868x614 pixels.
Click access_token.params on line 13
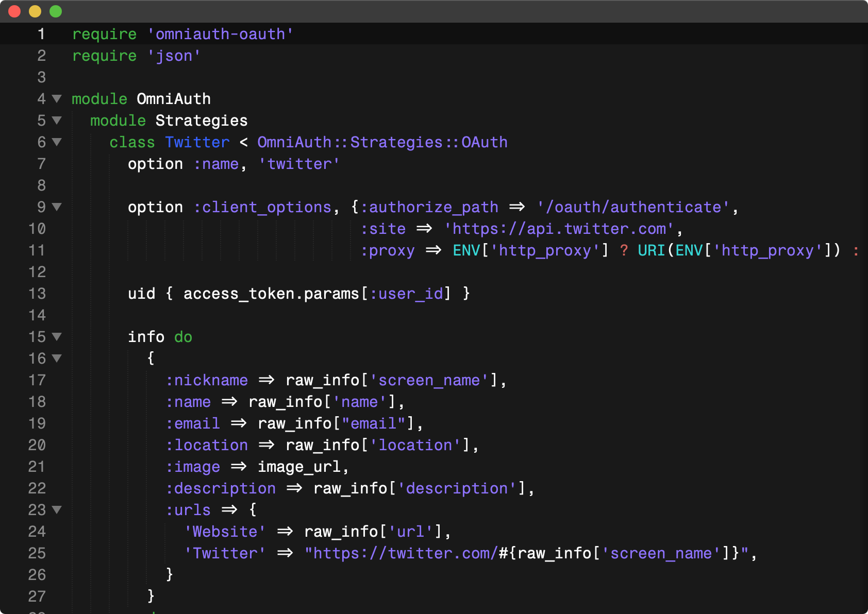click(271, 294)
